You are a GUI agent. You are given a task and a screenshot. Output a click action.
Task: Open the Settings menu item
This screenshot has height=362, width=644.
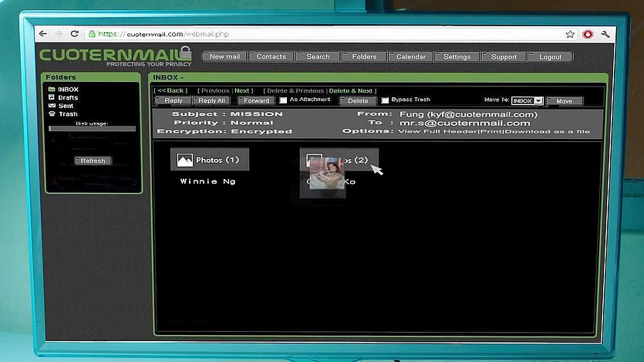tap(457, 56)
